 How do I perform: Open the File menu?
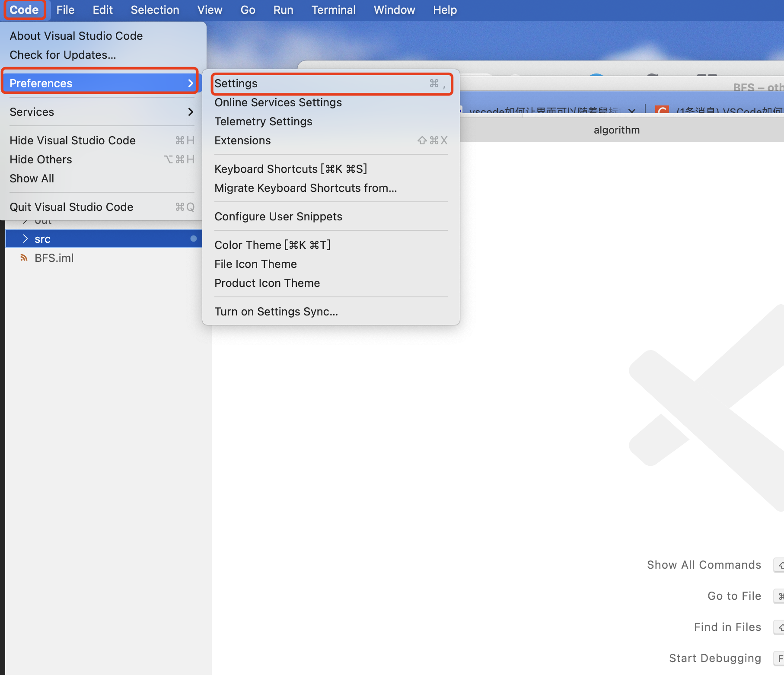click(65, 10)
